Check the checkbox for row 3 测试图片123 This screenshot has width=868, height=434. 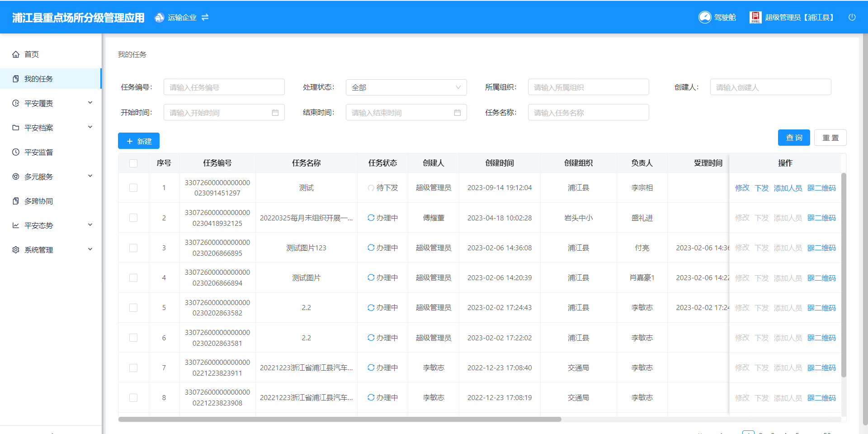pyautogui.click(x=133, y=248)
